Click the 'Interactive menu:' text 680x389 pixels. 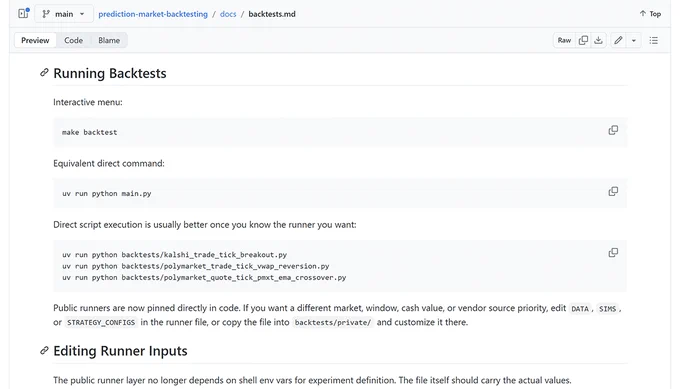(88, 102)
